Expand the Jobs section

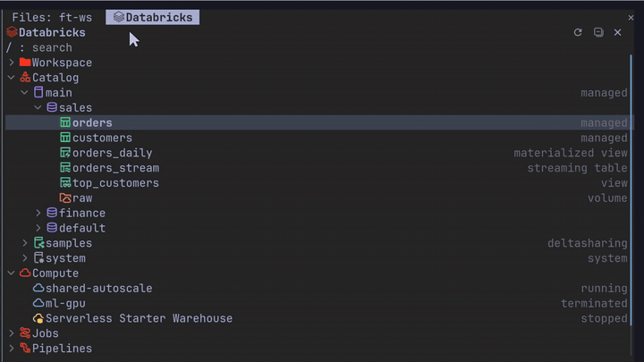tap(12, 333)
